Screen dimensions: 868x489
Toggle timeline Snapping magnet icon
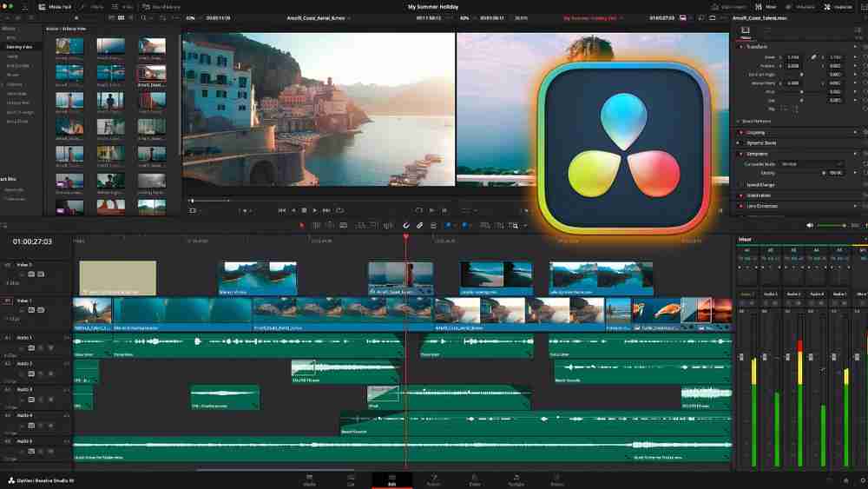pos(405,226)
